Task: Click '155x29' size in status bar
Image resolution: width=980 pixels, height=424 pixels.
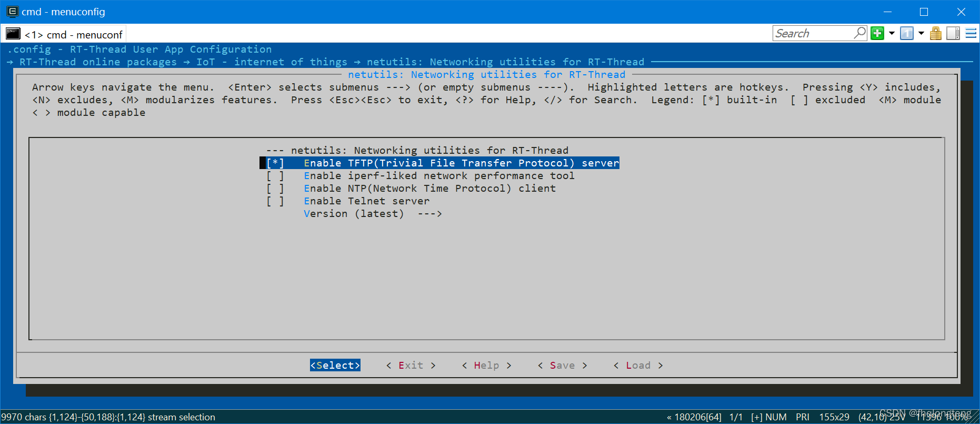Action: pyautogui.click(x=834, y=417)
